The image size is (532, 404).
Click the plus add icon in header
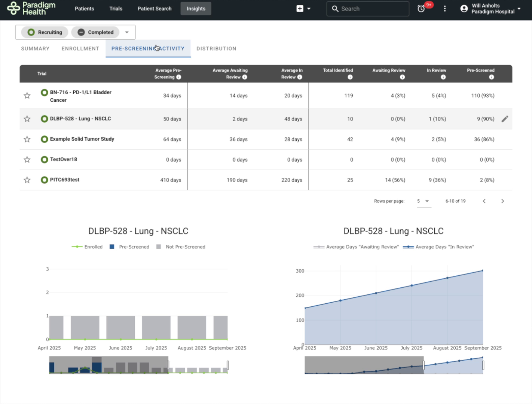(x=300, y=9)
